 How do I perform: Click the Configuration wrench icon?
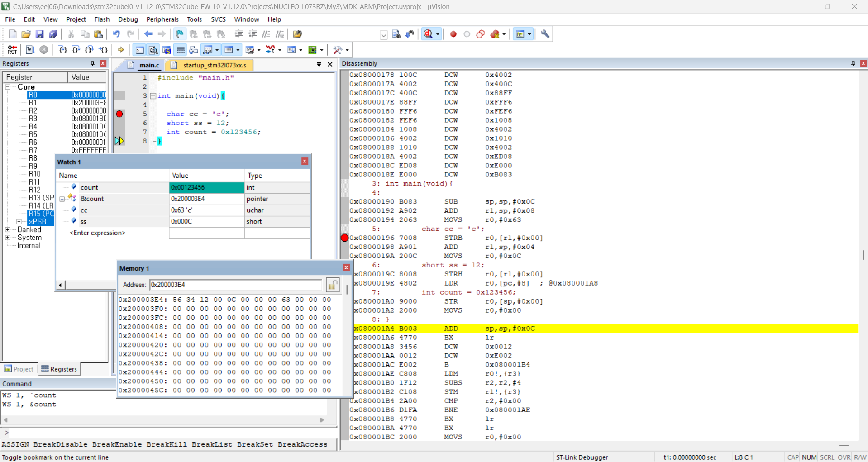coord(545,34)
